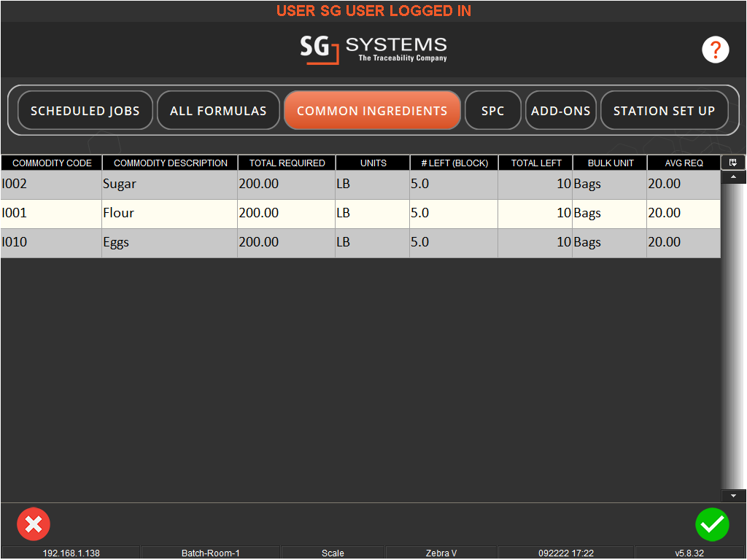The height and width of the screenshot is (560, 747).
Task: Open the help question mark icon
Action: point(716,50)
